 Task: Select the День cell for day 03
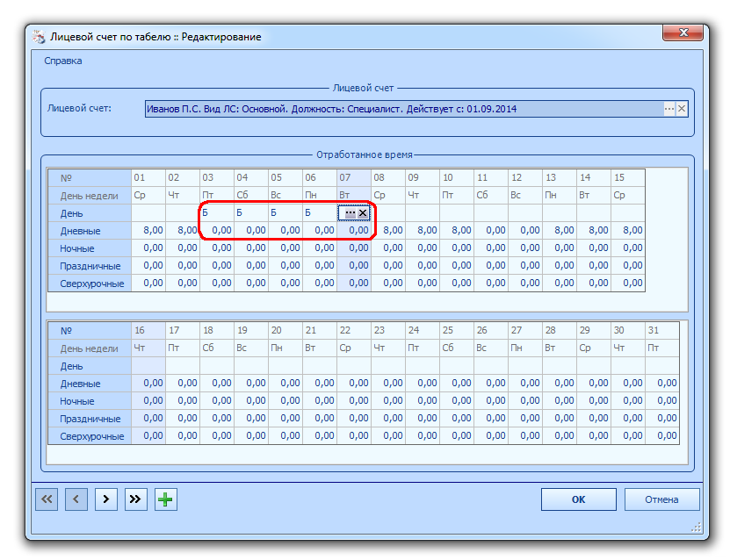click(217, 213)
